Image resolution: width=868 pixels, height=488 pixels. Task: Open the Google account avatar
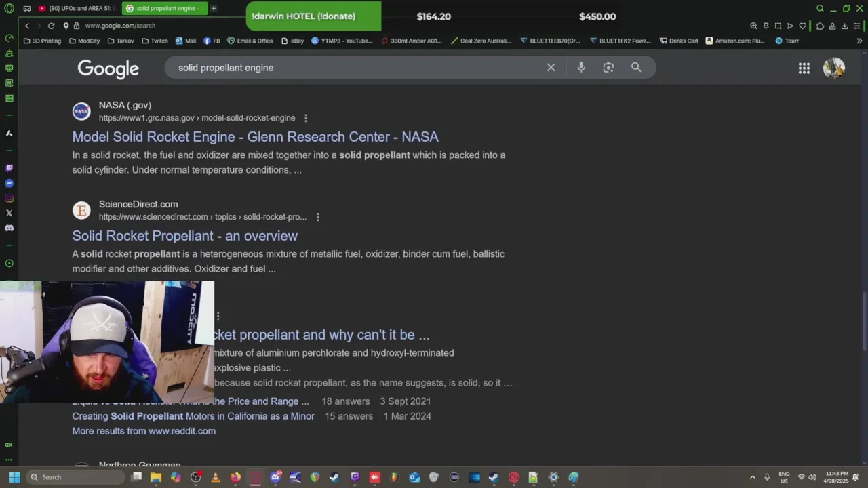coord(833,68)
